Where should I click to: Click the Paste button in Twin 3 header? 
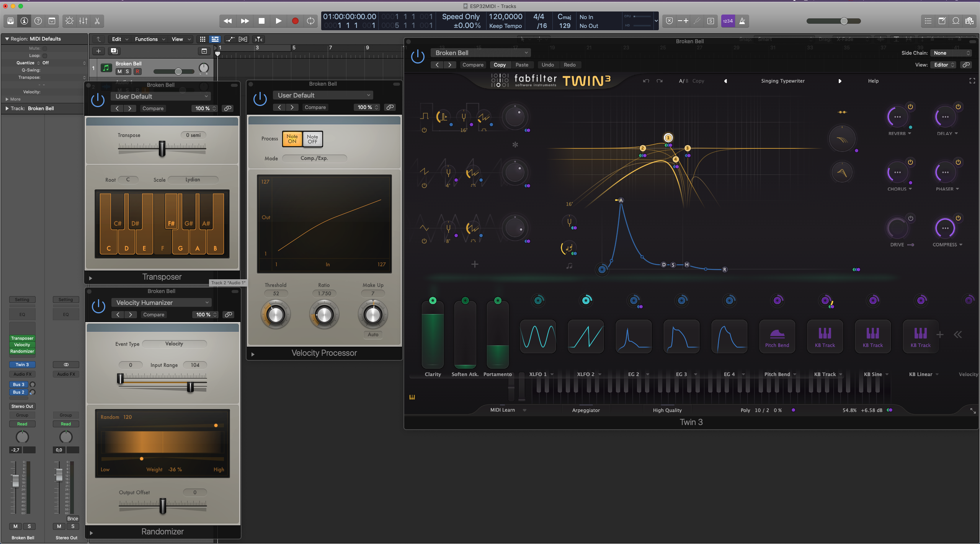[x=522, y=65]
